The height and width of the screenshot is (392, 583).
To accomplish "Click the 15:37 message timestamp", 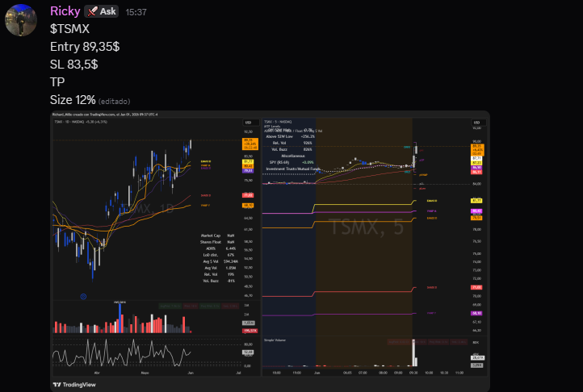I will pyautogui.click(x=136, y=12).
